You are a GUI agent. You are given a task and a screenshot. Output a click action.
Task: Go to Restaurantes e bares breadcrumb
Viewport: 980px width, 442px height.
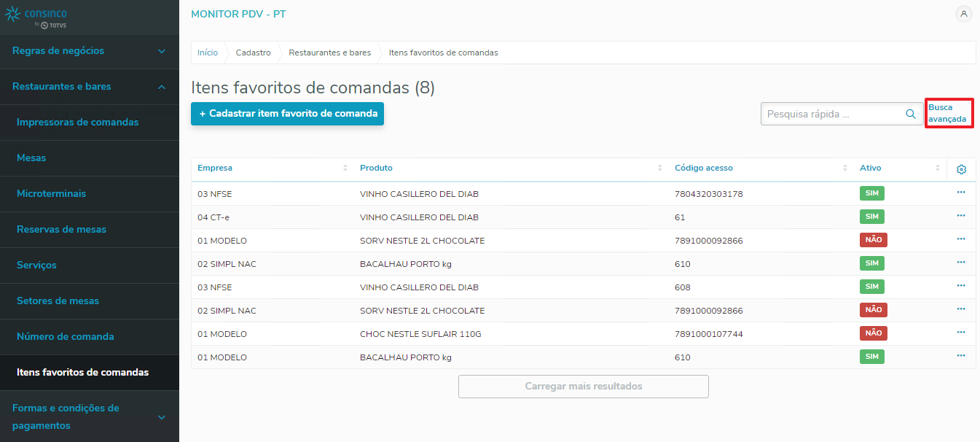330,53
